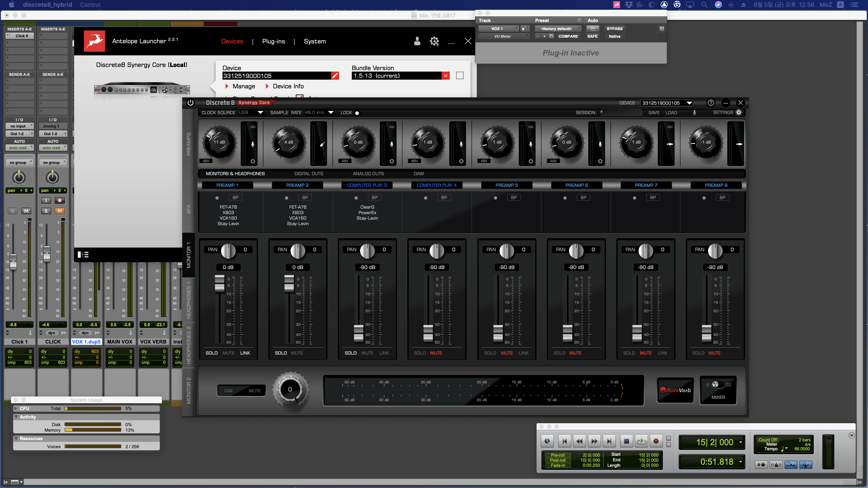Click the transport Online status button
Screen dimensions: 868x488
547,441
